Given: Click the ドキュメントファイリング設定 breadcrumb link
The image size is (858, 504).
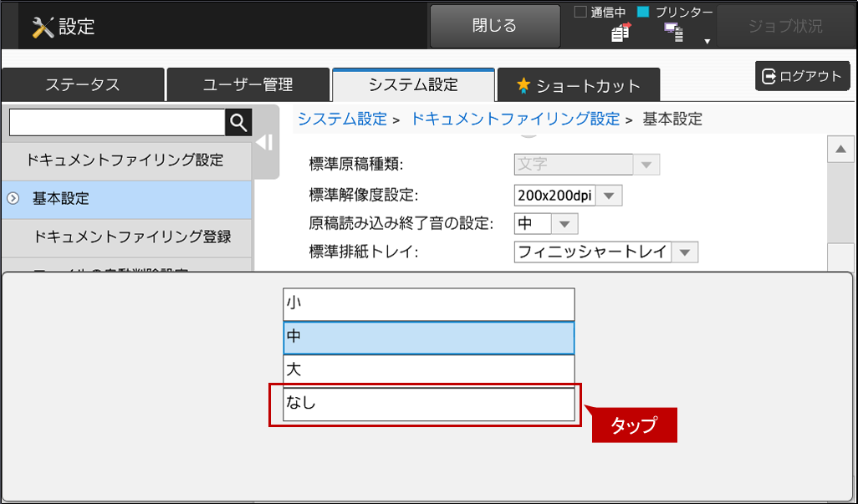Looking at the screenshot, I should [x=515, y=119].
